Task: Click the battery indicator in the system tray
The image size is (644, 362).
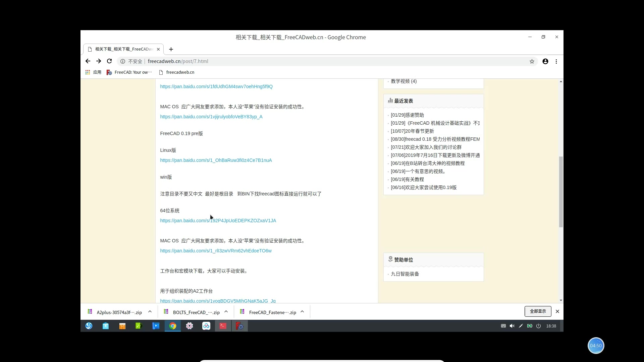Action: point(530,326)
